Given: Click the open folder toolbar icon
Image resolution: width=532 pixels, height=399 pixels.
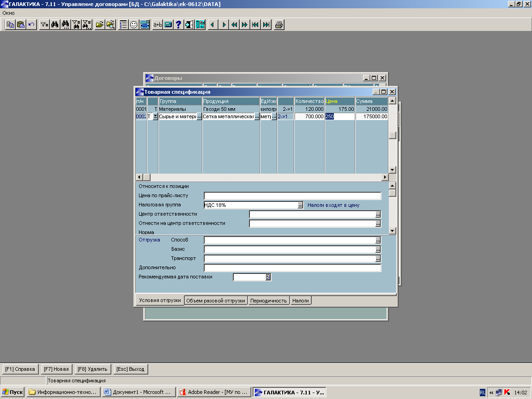Looking at the screenshot, I should pos(99,25).
